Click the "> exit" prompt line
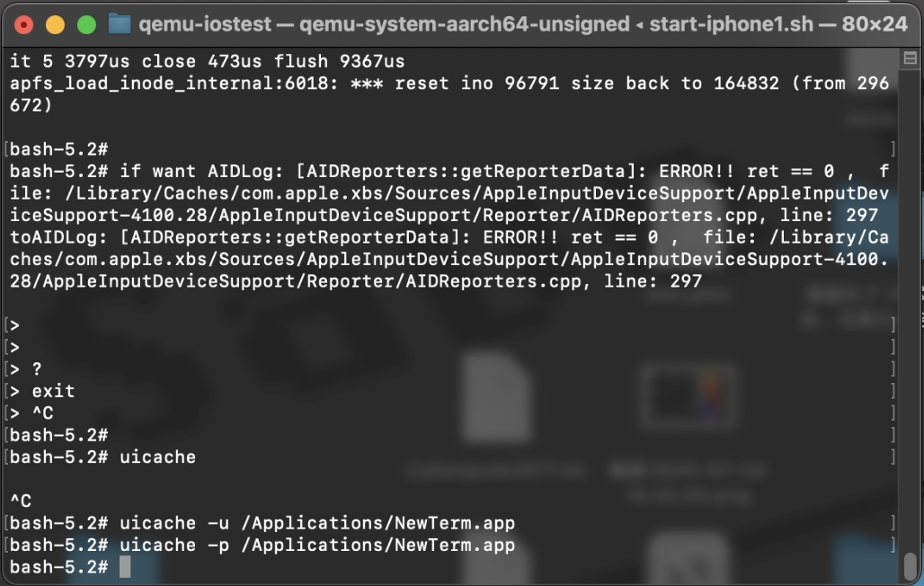This screenshot has height=586, width=924. (53, 391)
